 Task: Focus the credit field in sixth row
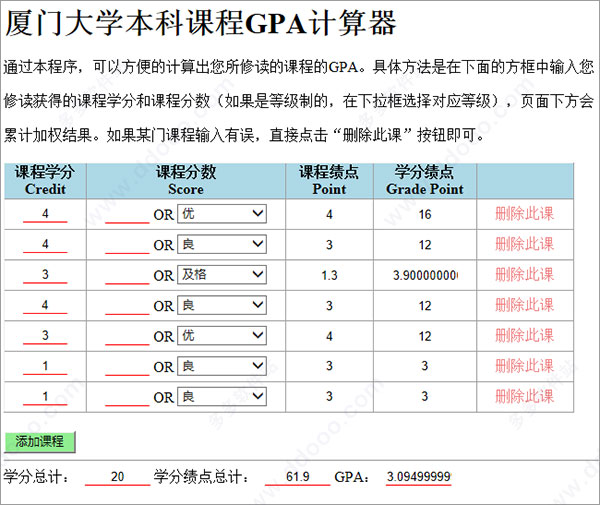pos(45,367)
